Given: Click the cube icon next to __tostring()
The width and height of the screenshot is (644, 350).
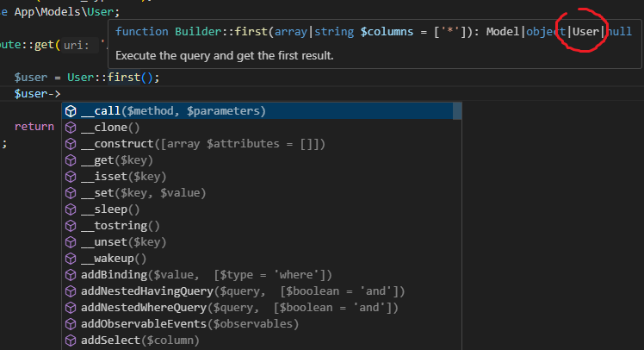Looking at the screenshot, I should [x=71, y=226].
